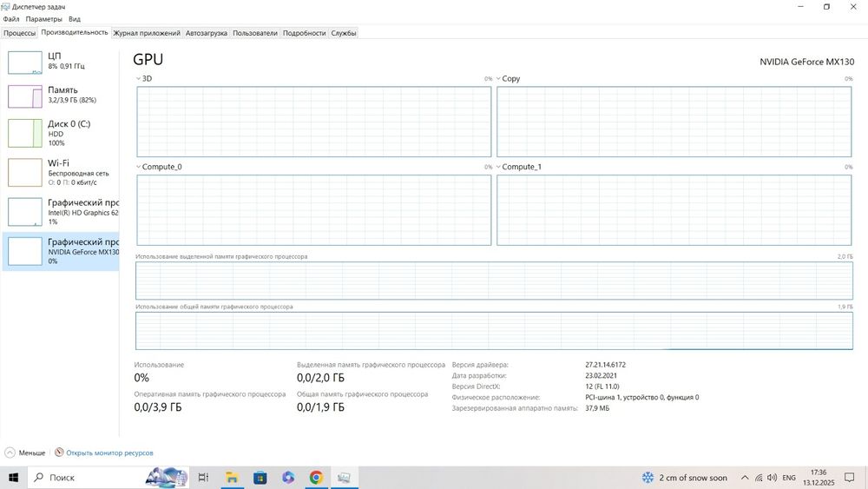The image size is (868, 489).
Task: Click the GPU heading text
Action: coord(148,59)
